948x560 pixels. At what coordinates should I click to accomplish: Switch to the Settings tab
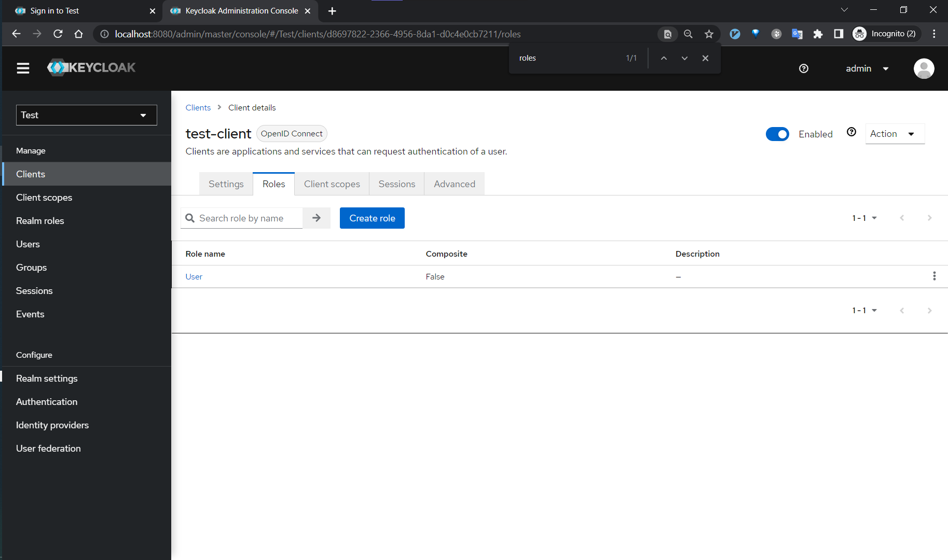(x=226, y=184)
